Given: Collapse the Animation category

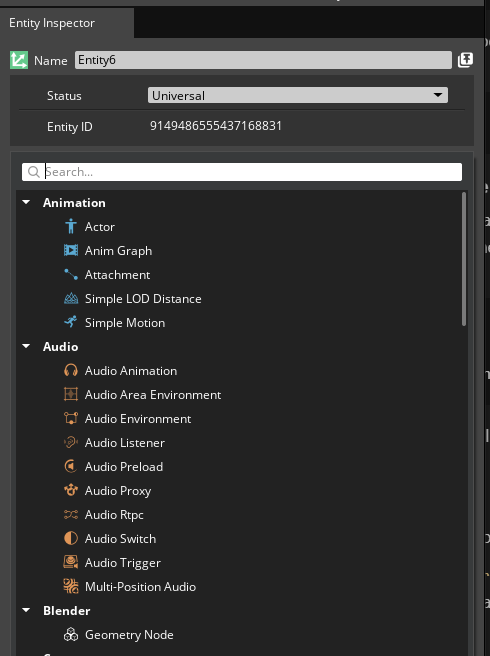Looking at the screenshot, I should (26, 202).
